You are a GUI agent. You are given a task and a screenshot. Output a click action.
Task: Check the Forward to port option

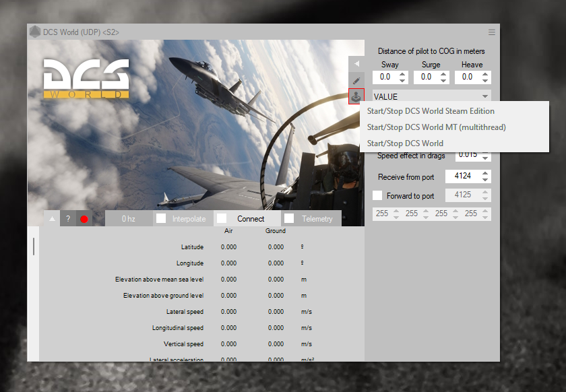377,196
